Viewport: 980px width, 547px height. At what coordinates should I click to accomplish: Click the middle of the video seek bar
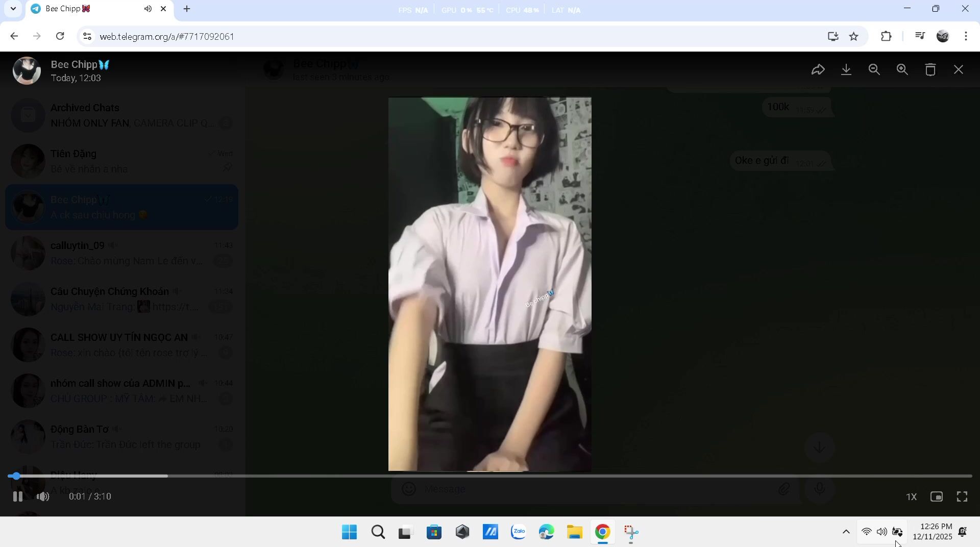click(490, 476)
